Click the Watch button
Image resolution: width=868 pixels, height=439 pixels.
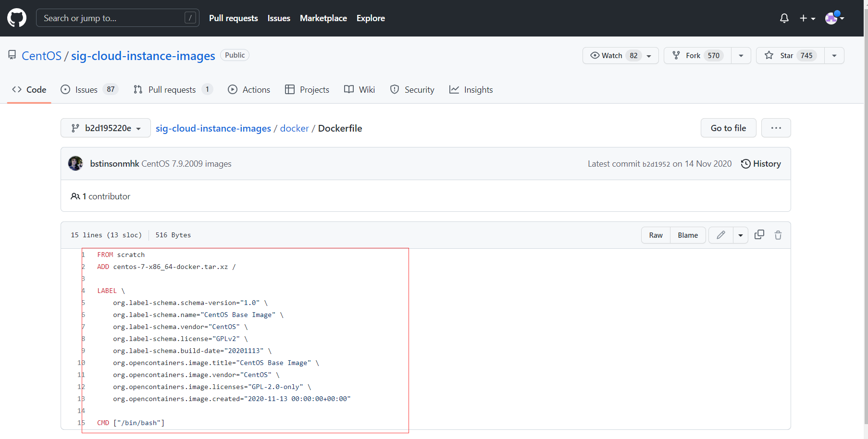(x=620, y=55)
